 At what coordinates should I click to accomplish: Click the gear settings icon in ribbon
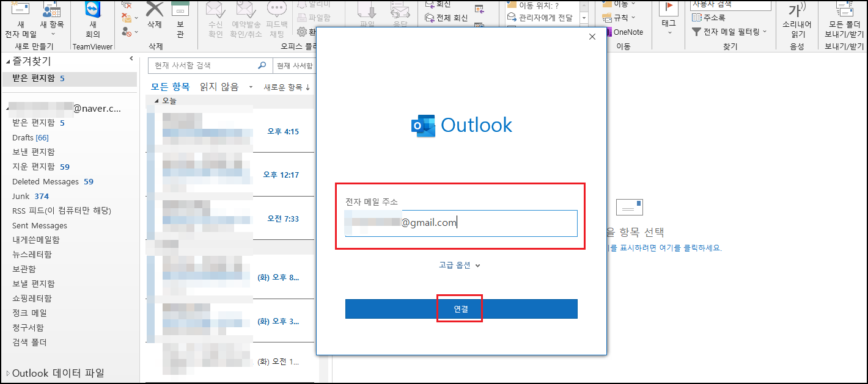coord(302,32)
